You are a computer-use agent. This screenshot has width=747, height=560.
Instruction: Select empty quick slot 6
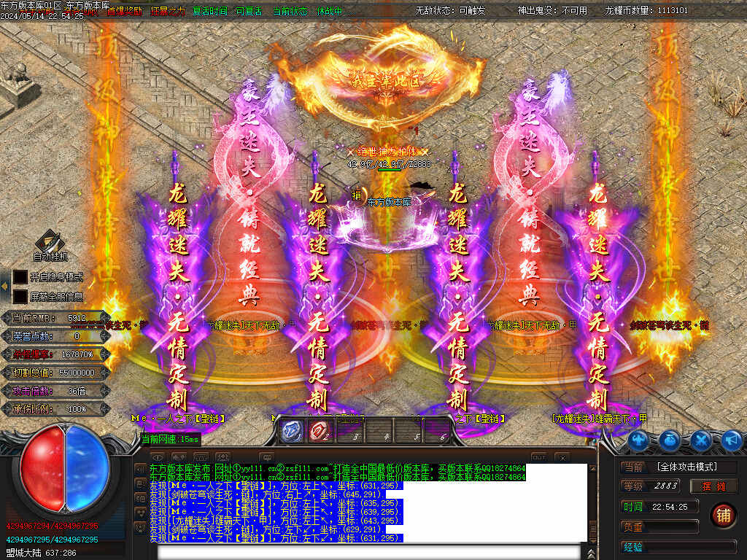coord(436,432)
